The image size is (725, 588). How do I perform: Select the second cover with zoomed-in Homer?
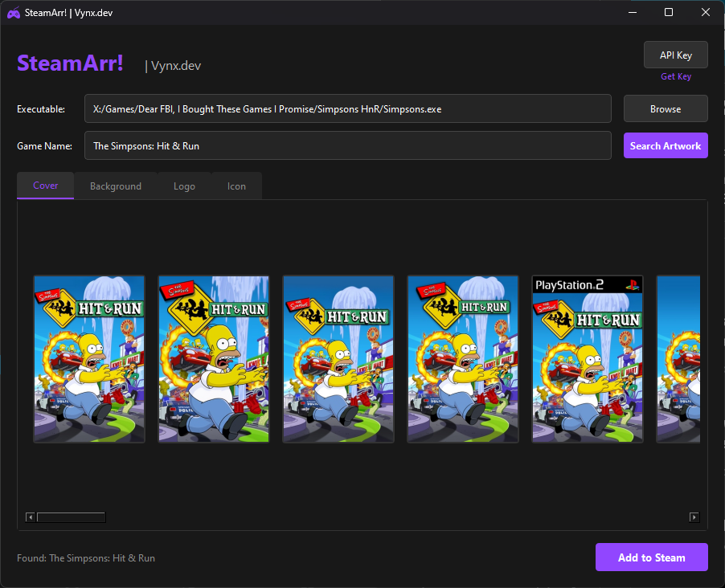pos(214,359)
